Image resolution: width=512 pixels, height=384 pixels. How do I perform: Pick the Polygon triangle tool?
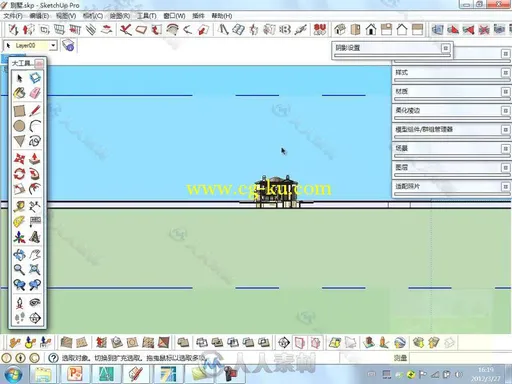coord(19,141)
